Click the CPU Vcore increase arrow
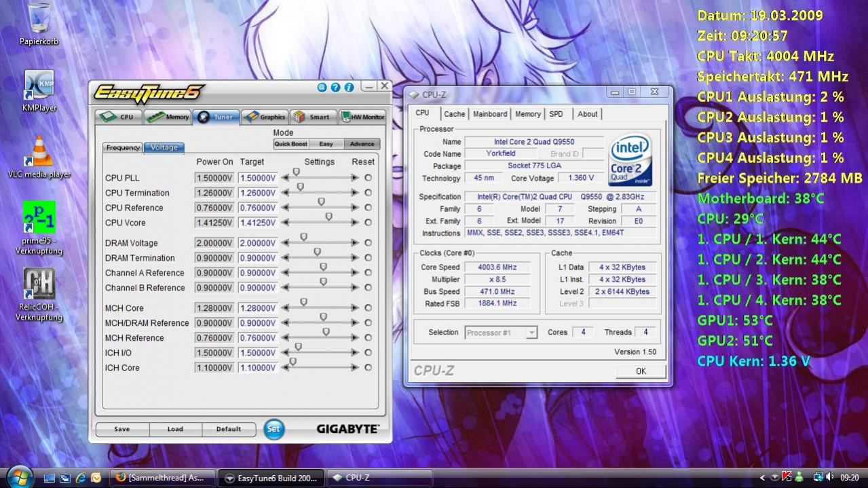Screen dimensions: 868x488 click(x=355, y=223)
